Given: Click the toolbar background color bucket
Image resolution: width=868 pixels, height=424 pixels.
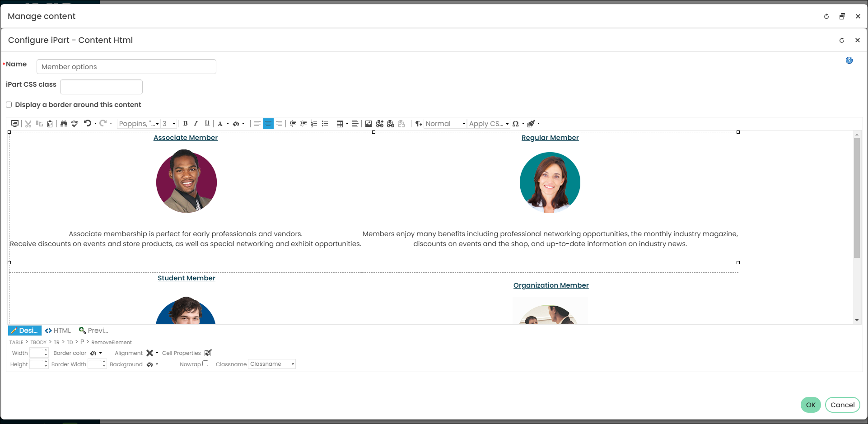Looking at the screenshot, I should [236, 124].
